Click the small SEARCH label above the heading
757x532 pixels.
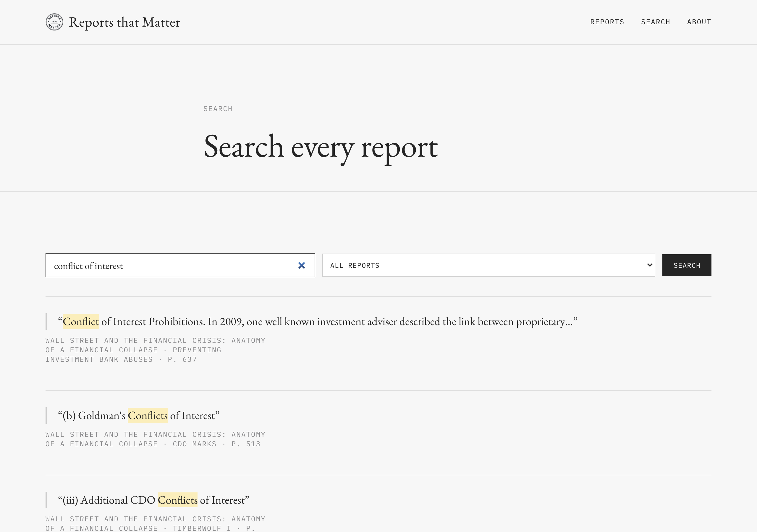point(218,109)
